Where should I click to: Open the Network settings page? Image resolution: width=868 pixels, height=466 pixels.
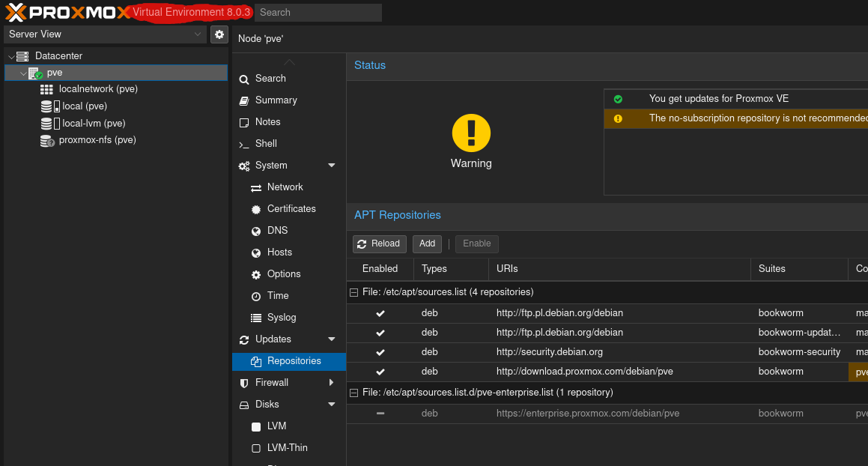tap(285, 187)
